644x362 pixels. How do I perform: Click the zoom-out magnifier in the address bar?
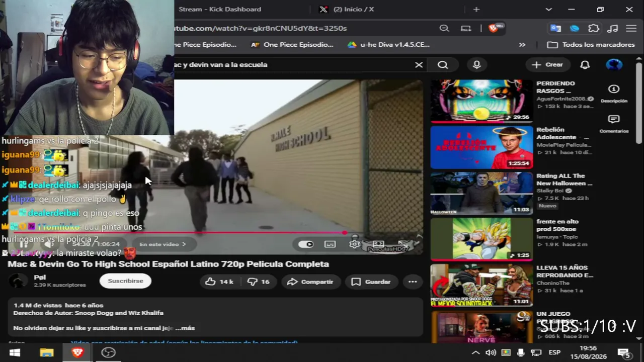(x=444, y=28)
